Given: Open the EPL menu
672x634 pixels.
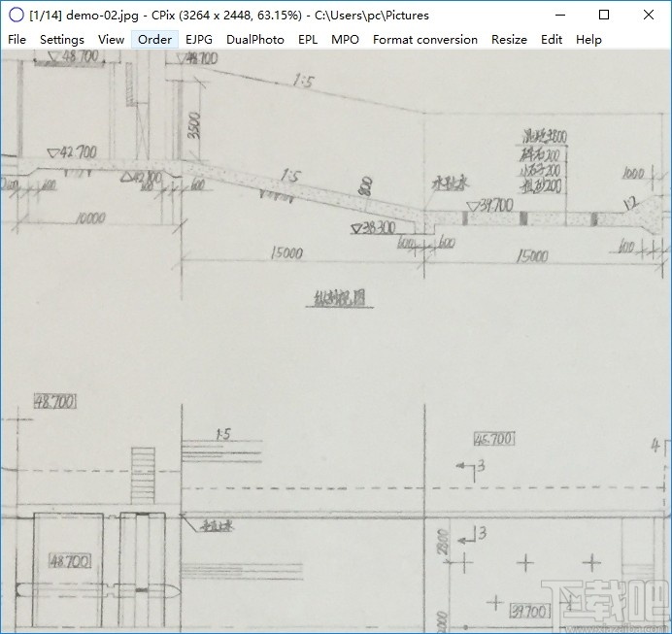Looking at the screenshot, I should [308, 40].
